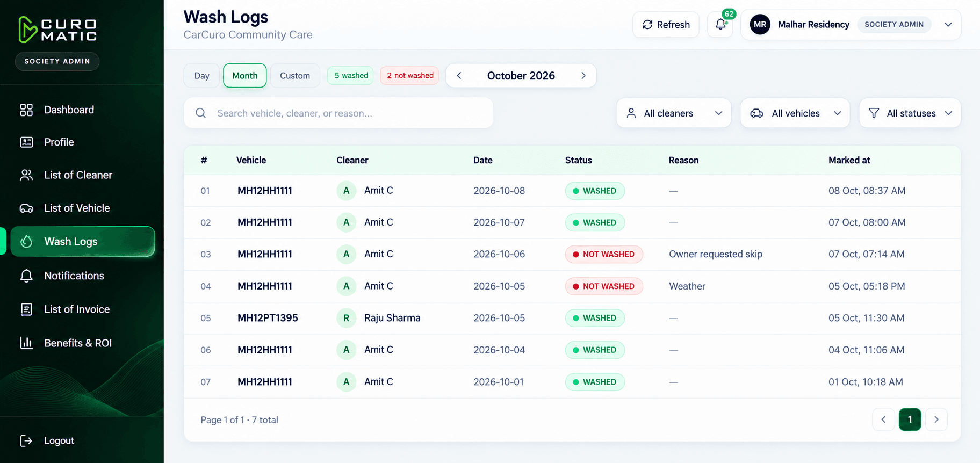Click Raju Sharma's R avatar
Screen dimensions: 980x463
(346, 318)
